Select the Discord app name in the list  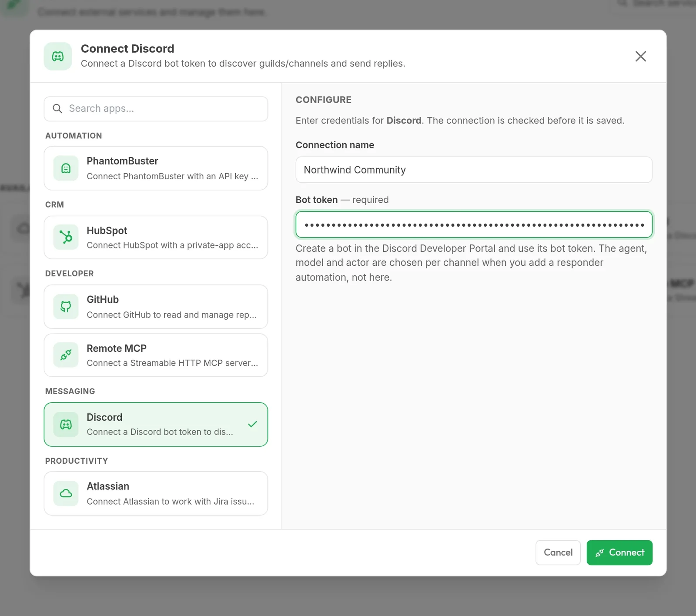(104, 417)
